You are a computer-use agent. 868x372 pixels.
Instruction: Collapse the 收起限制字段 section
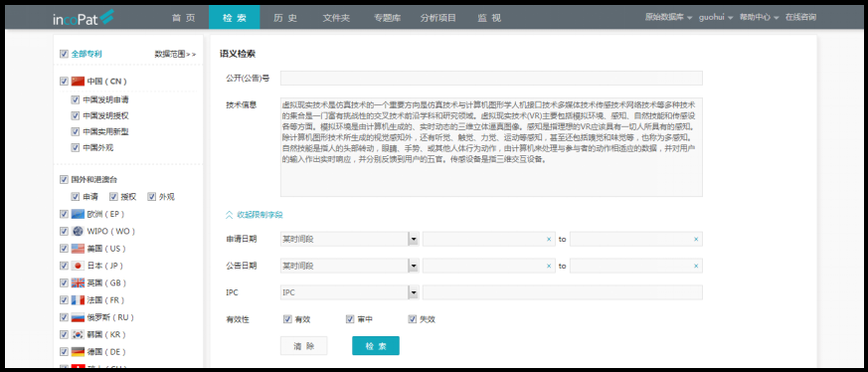click(255, 214)
